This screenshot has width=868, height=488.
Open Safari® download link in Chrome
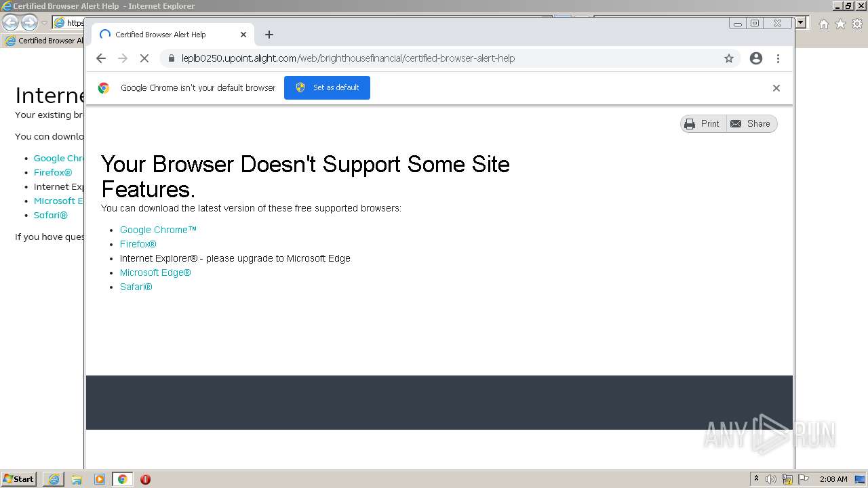tap(136, 287)
